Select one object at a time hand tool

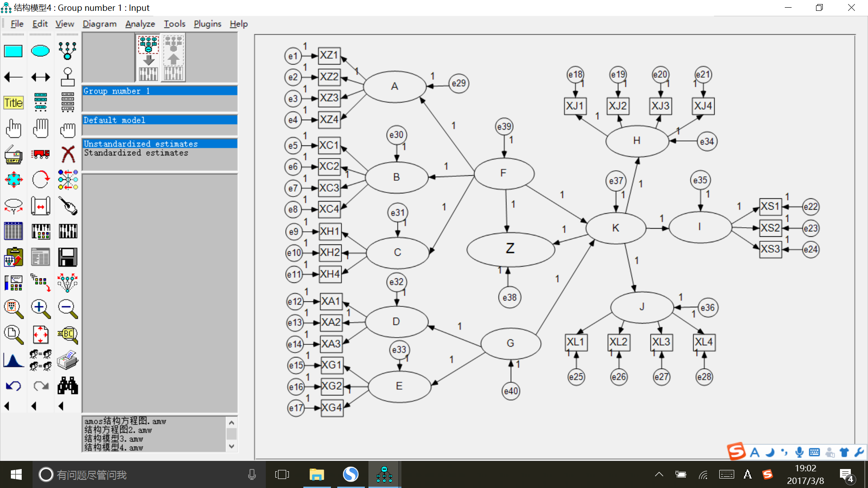point(13,129)
